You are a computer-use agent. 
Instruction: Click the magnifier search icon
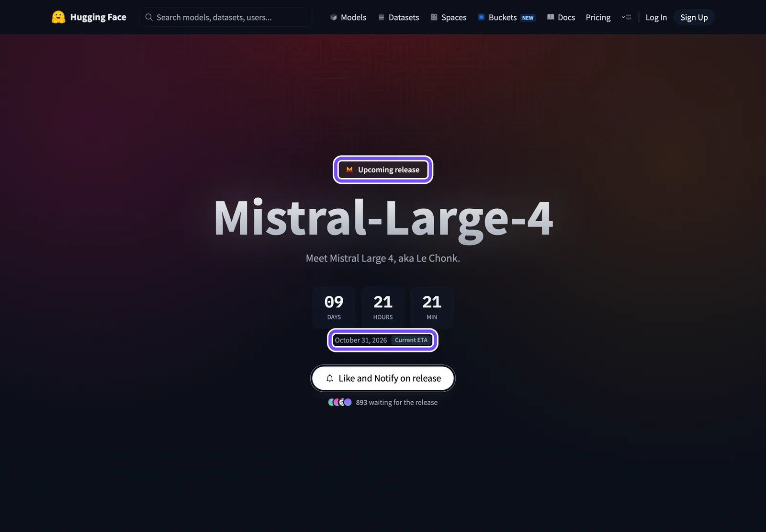[149, 17]
